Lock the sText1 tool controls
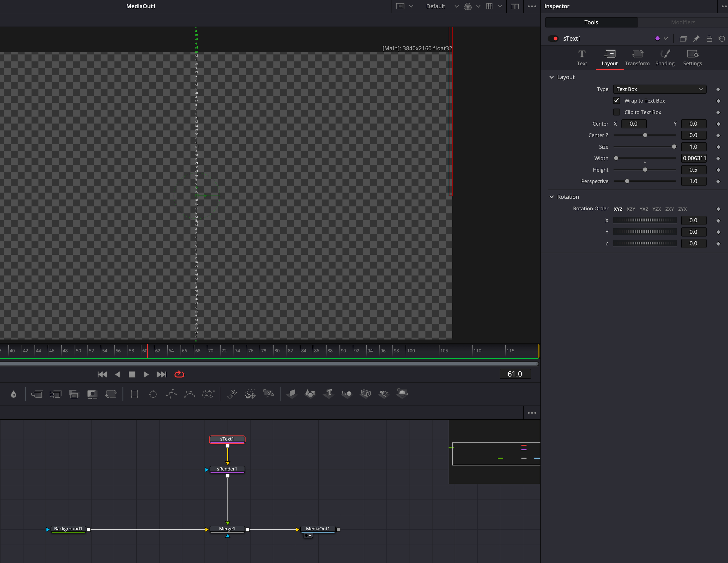The height and width of the screenshot is (563, 728). point(709,39)
